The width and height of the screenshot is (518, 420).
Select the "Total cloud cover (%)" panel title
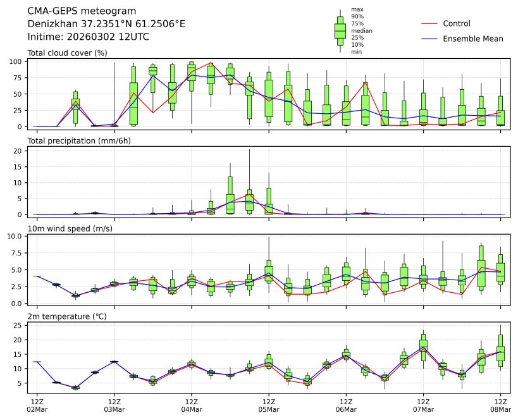(x=67, y=52)
